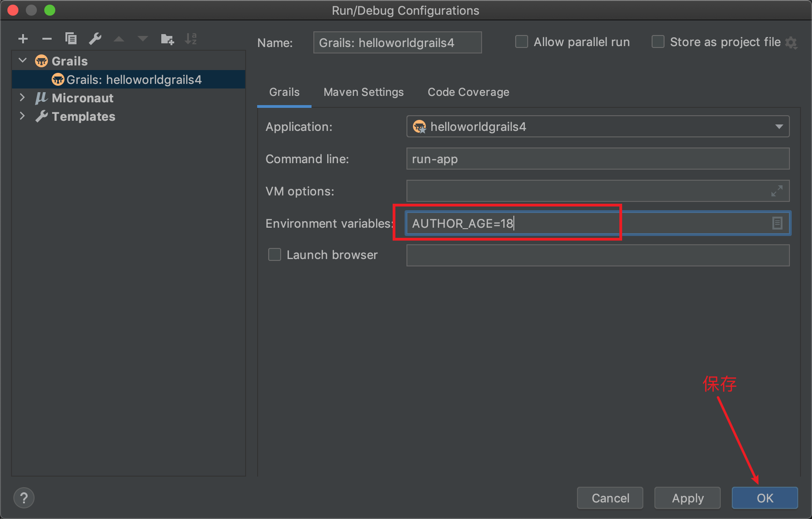
Task: Click the Grails group icon in tree
Action: [x=41, y=61]
